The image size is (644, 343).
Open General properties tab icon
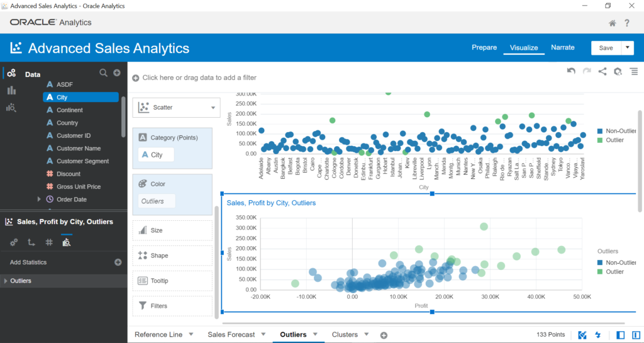(14, 242)
